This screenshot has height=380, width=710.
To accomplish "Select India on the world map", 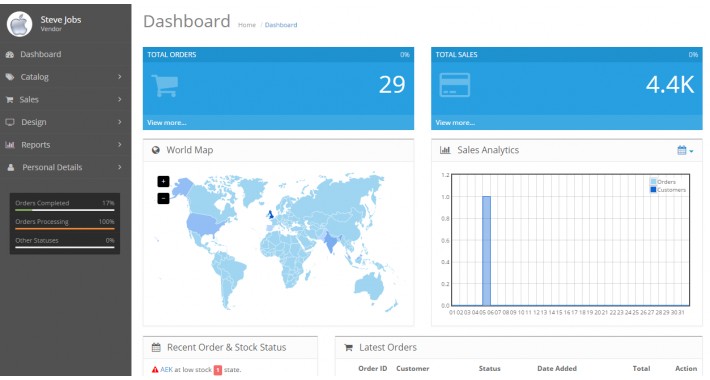I will pos(331,243).
